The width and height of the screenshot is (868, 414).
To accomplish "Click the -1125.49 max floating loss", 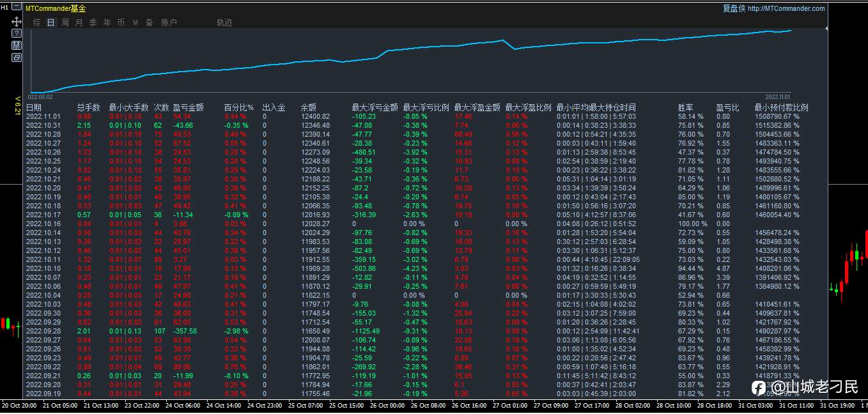I will pyautogui.click(x=366, y=331).
